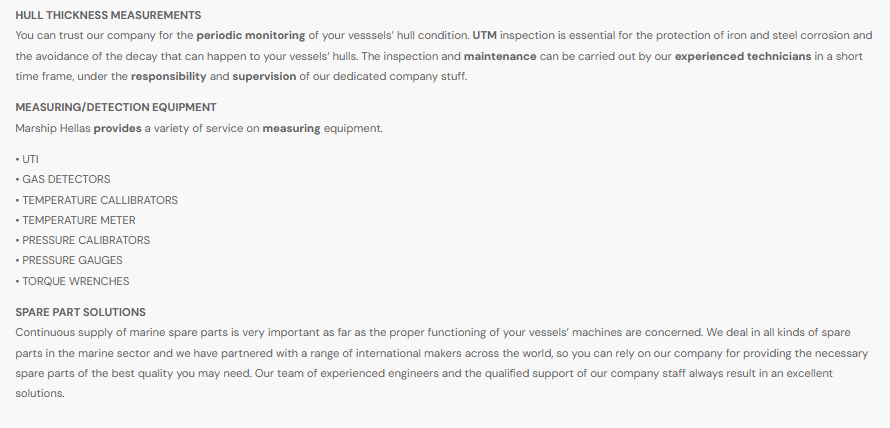Click the bold 'measuring' word
890x428 pixels.
coord(291,128)
